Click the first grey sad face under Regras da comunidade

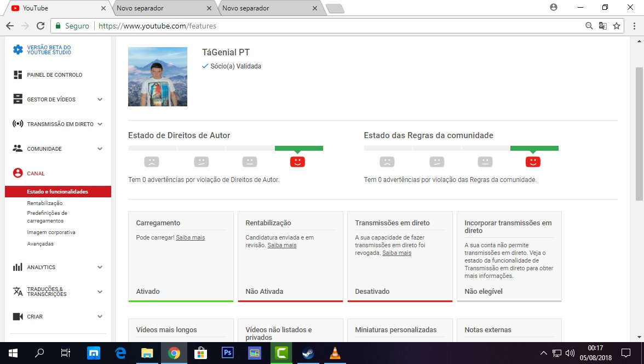[387, 162]
